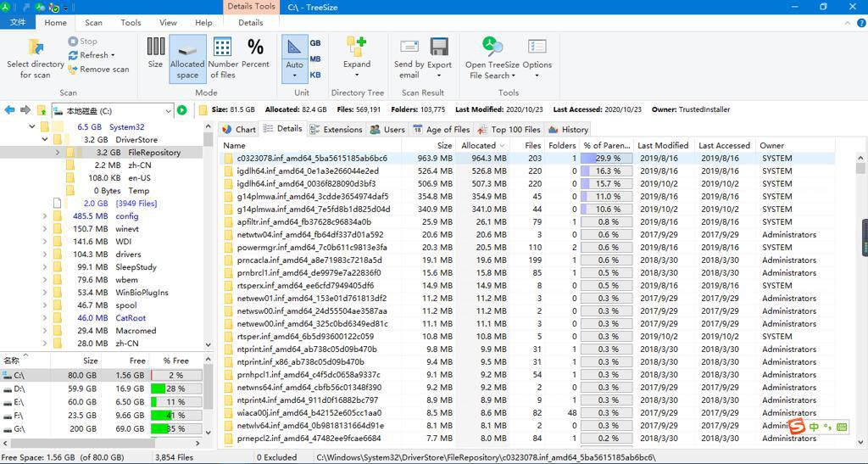The image size is (868, 464).
Task: Open the Users tab
Action: 387,129
